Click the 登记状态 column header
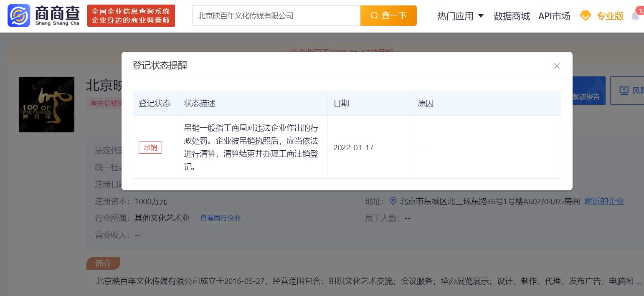Image resolution: width=644 pixels, height=296 pixels. (x=155, y=103)
